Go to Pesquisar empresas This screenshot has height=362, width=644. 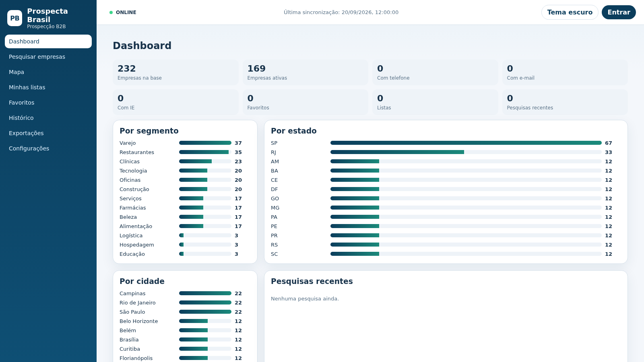tap(48, 57)
